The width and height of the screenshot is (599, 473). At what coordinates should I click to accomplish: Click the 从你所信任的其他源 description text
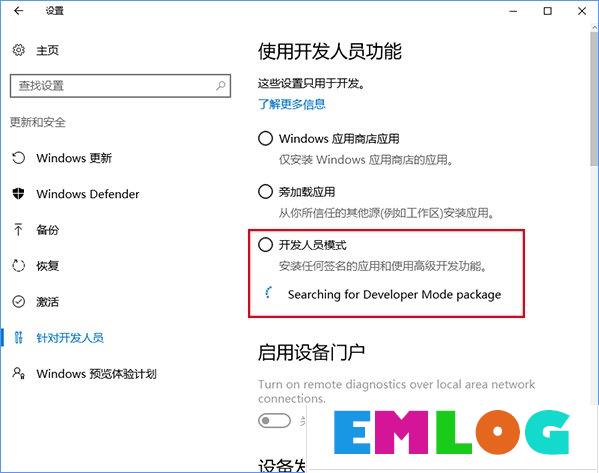tap(387, 212)
